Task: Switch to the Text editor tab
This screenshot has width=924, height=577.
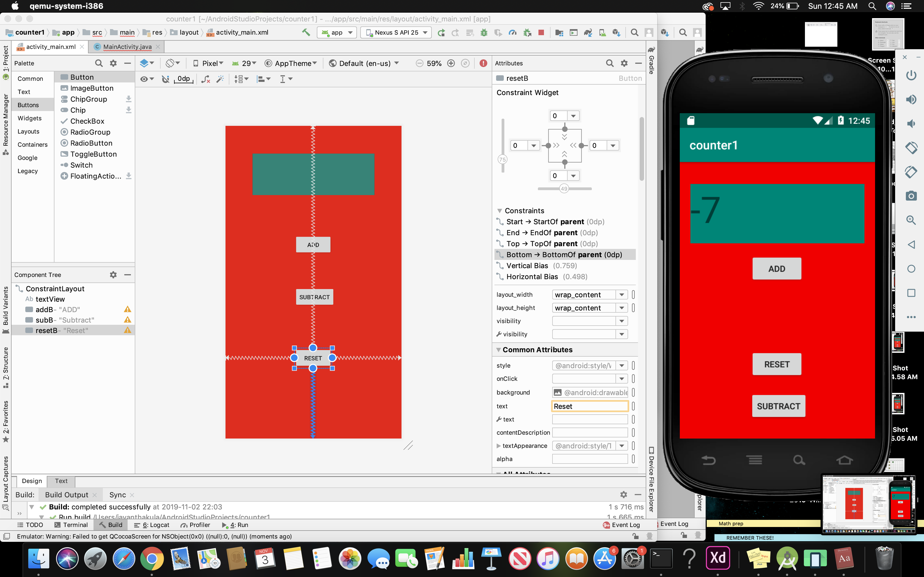Action: 61,481
